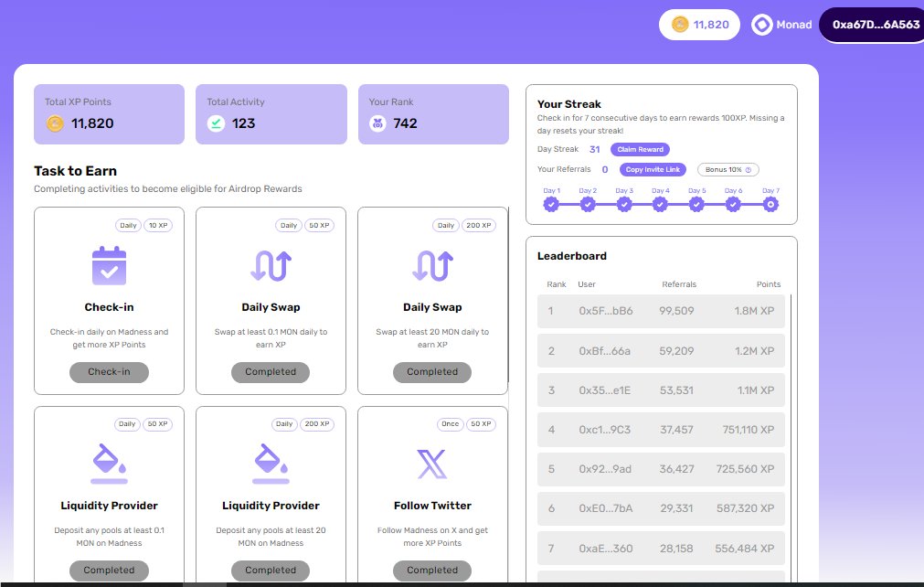
Task: Select leaderboard row for user 0xBf...66a
Action: click(661, 351)
